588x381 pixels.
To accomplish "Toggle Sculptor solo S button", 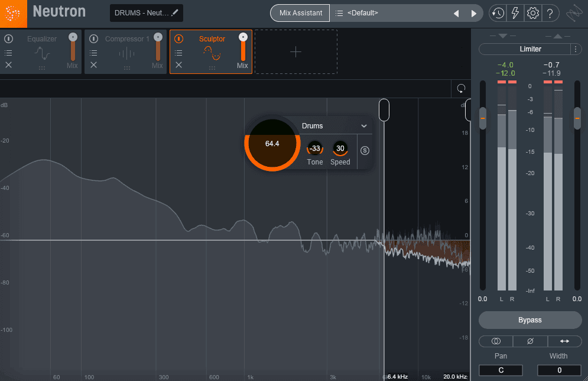I will 365,150.
